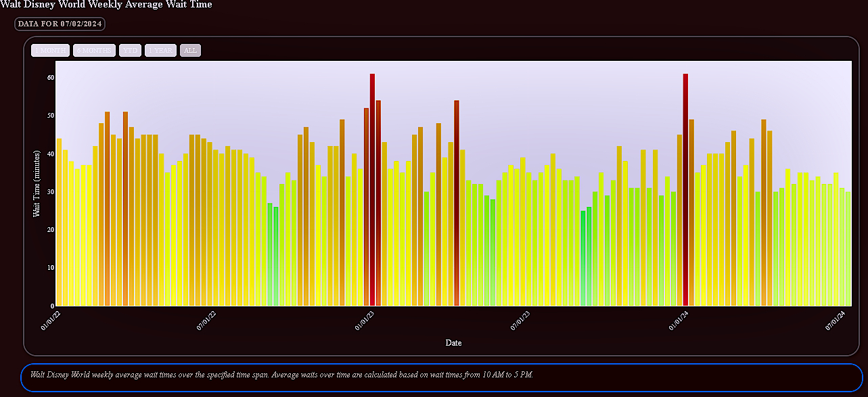868x397 pixels.
Task: Click the Date x-axis title
Action: [x=453, y=343]
